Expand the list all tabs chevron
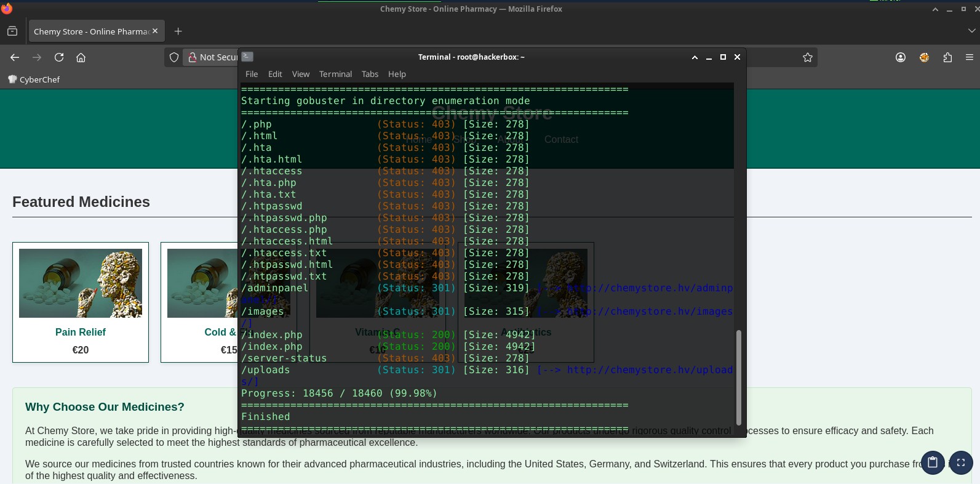This screenshot has width=980, height=484. [971, 31]
